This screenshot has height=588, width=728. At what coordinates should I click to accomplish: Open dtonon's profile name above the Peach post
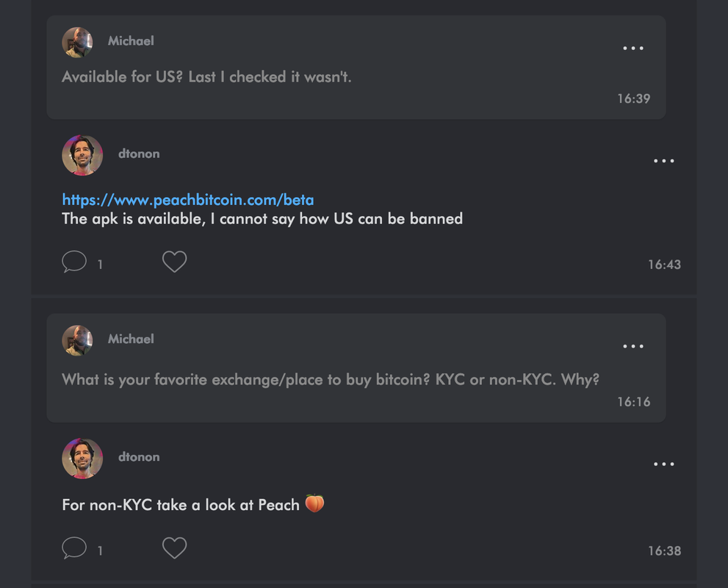pyautogui.click(x=139, y=456)
